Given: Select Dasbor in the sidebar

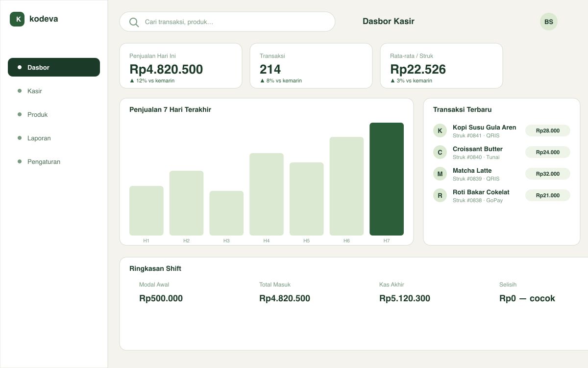Looking at the screenshot, I should [x=54, y=67].
